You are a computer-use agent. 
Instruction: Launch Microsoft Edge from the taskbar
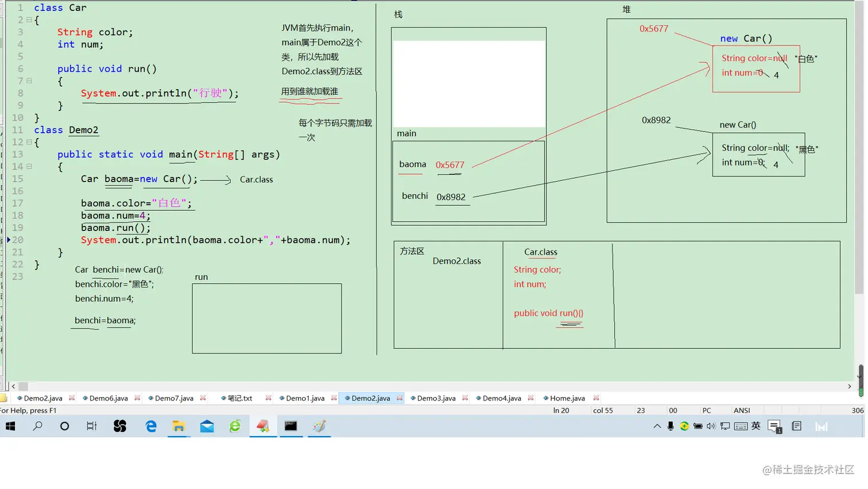150,426
